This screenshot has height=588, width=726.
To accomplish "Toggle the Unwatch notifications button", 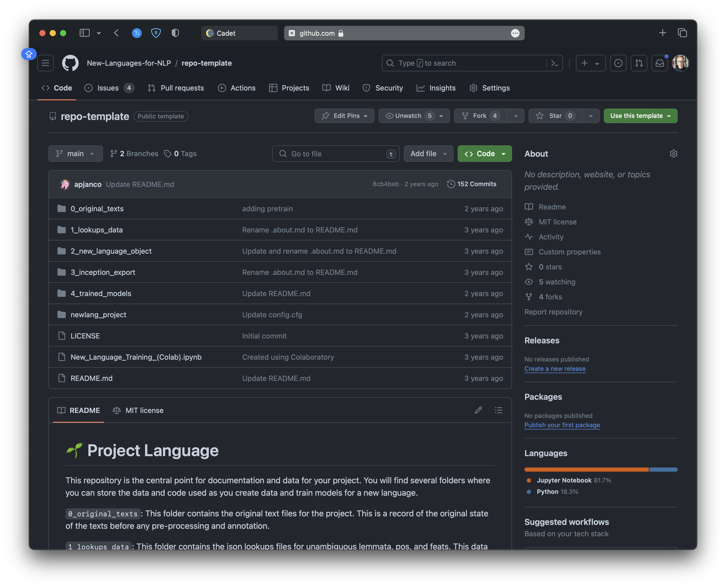I will coord(408,116).
